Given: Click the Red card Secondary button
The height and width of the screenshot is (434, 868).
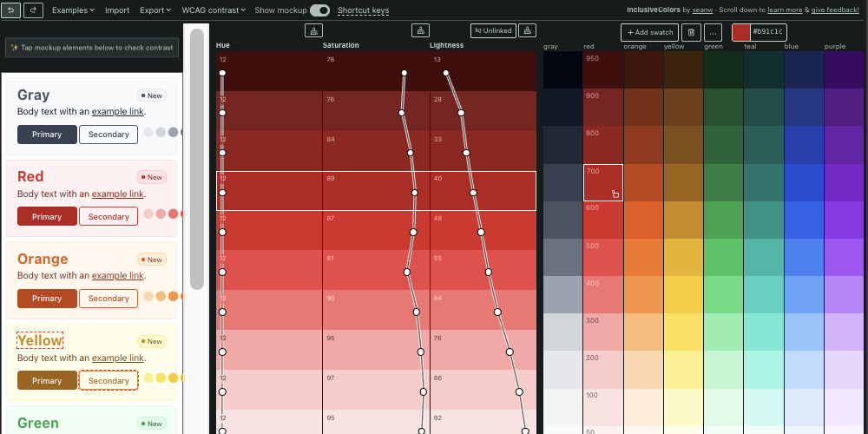Looking at the screenshot, I should [x=108, y=216].
